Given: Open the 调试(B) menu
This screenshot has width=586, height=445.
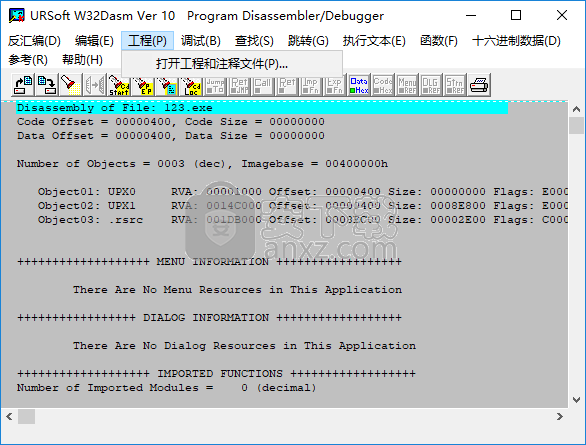Looking at the screenshot, I should point(201,40).
